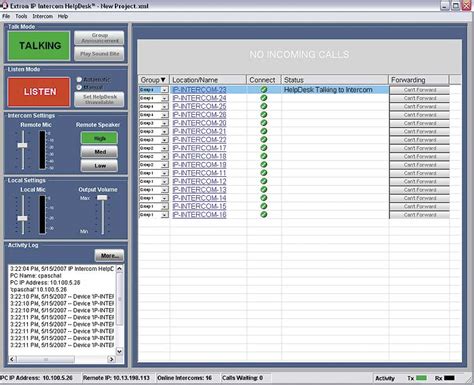Click the Activity Log scroll down arrow
The height and width of the screenshot is (385, 474).
(119, 351)
